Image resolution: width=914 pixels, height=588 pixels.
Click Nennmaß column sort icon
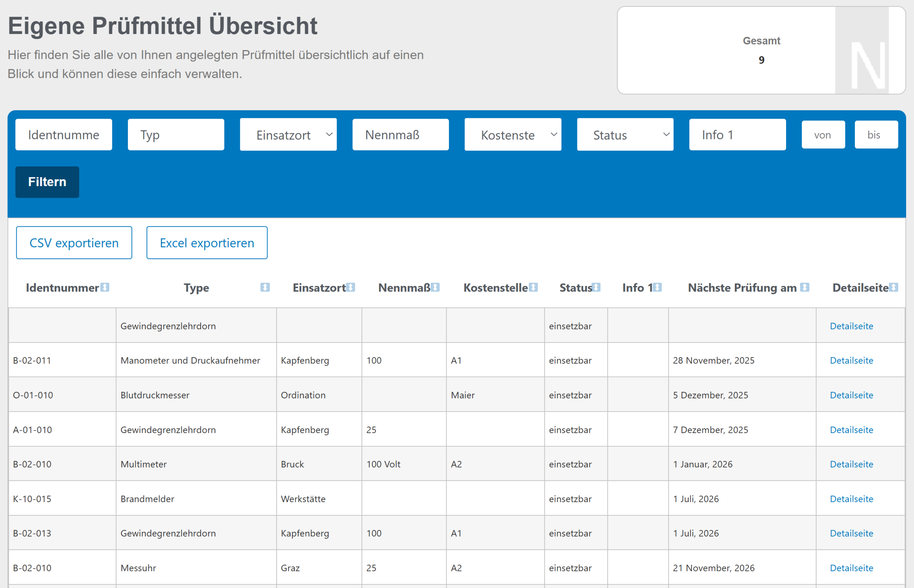(x=435, y=287)
